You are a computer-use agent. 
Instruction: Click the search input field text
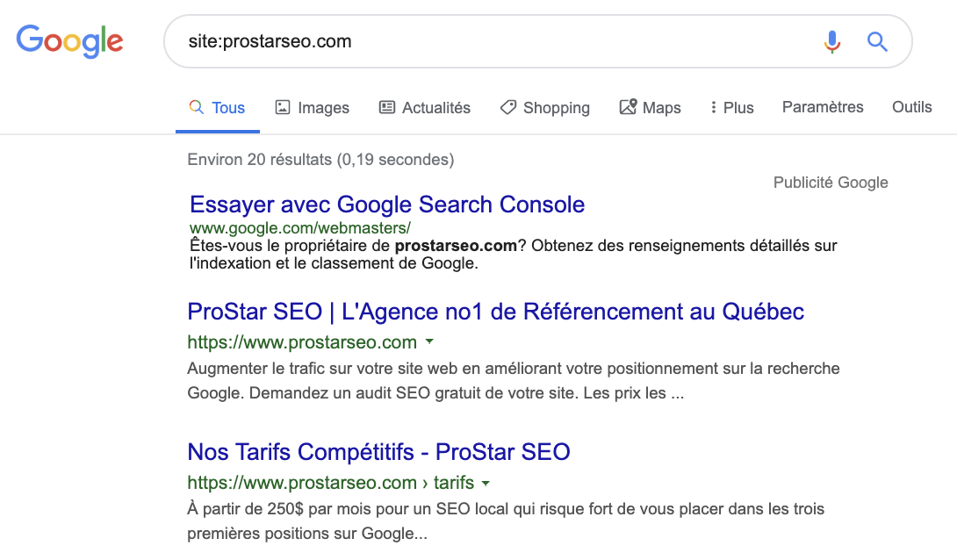[x=270, y=41]
